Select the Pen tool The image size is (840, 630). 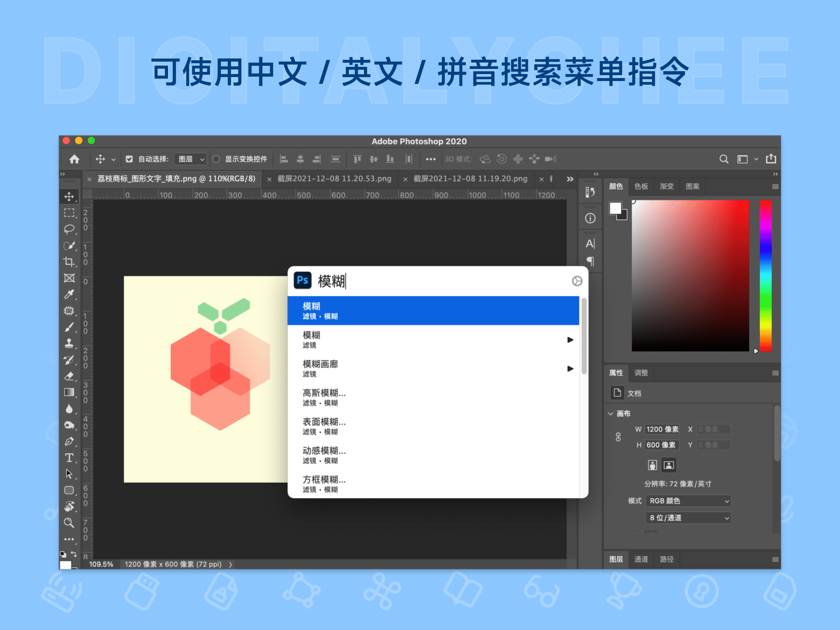pyautogui.click(x=69, y=441)
